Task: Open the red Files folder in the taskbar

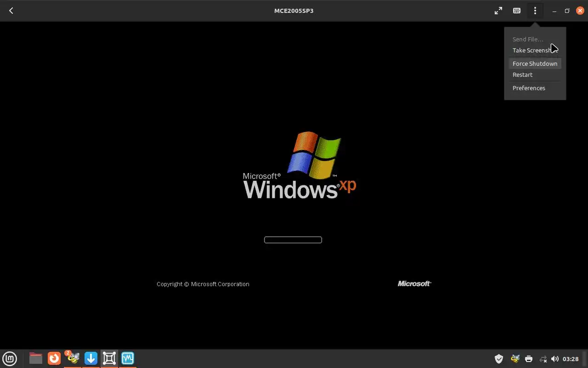Action: pos(35,358)
